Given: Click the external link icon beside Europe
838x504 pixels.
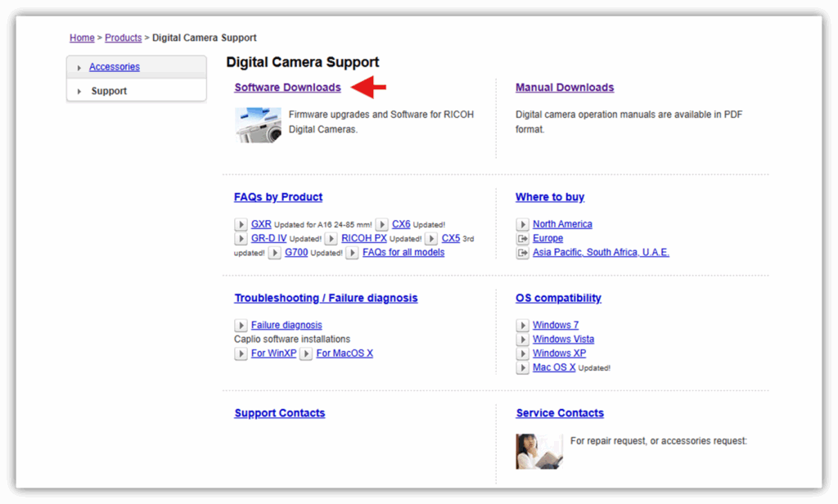Looking at the screenshot, I should pyautogui.click(x=523, y=238).
